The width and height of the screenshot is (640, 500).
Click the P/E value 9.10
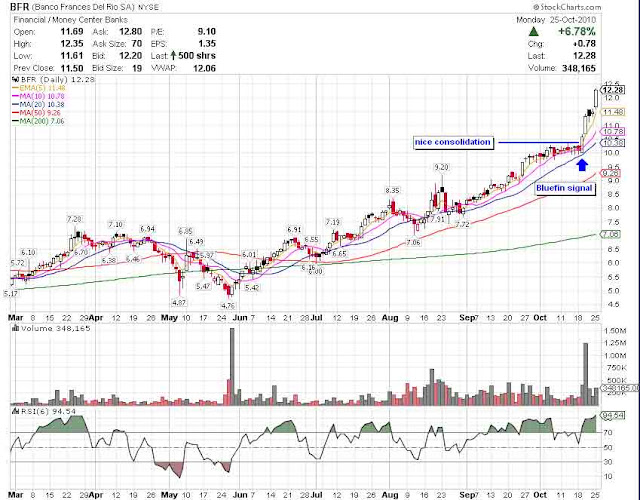tap(207, 31)
